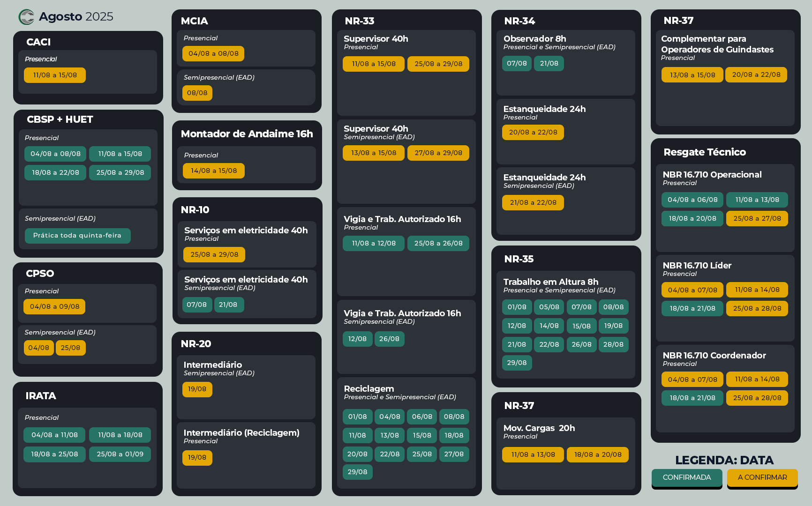This screenshot has height=506, width=812.
Task: Click Observador 8h date 07/08
Action: pyautogui.click(x=517, y=63)
